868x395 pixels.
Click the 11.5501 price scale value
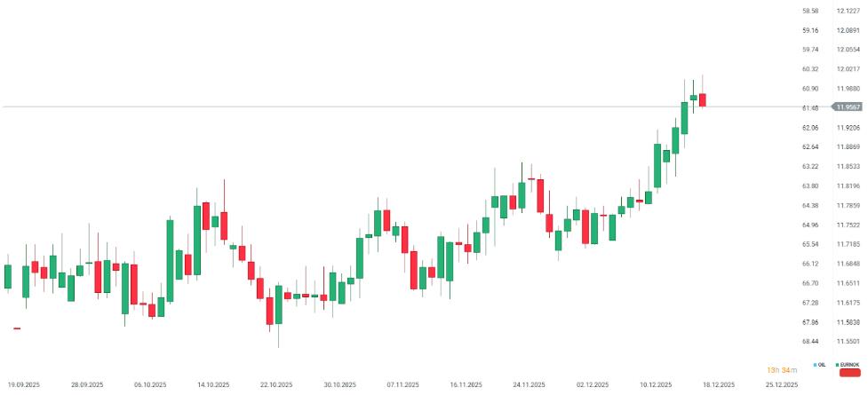[x=848, y=341]
